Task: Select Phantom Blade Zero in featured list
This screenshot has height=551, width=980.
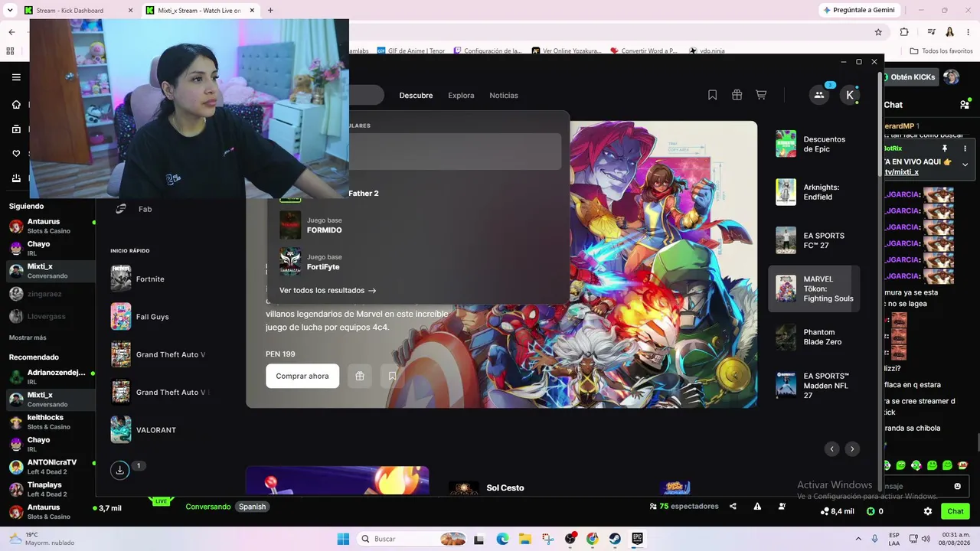Action: (x=813, y=337)
